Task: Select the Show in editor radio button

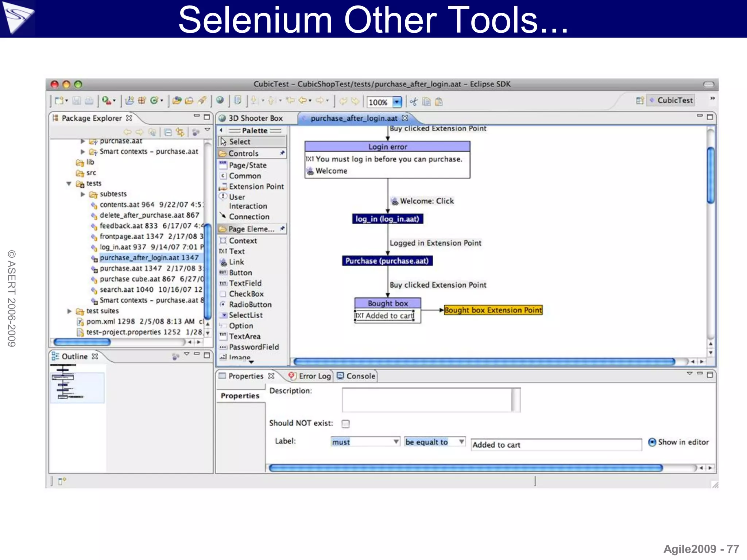Action: pyautogui.click(x=652, y=442)
